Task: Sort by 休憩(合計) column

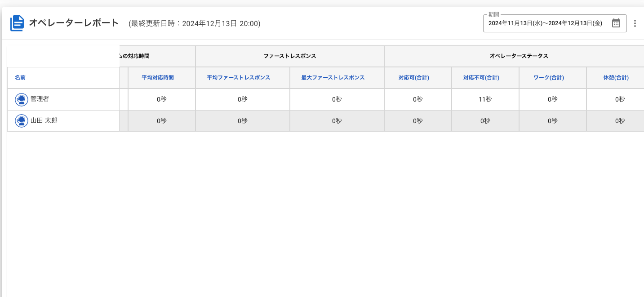Action: pos(616,77)
